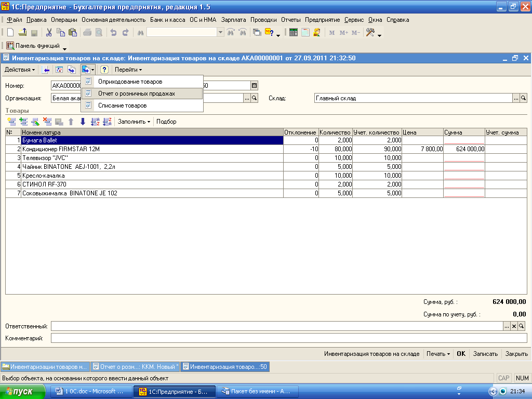
Task: Click the Open file icon in main toolbar
Action: (22, 33)
